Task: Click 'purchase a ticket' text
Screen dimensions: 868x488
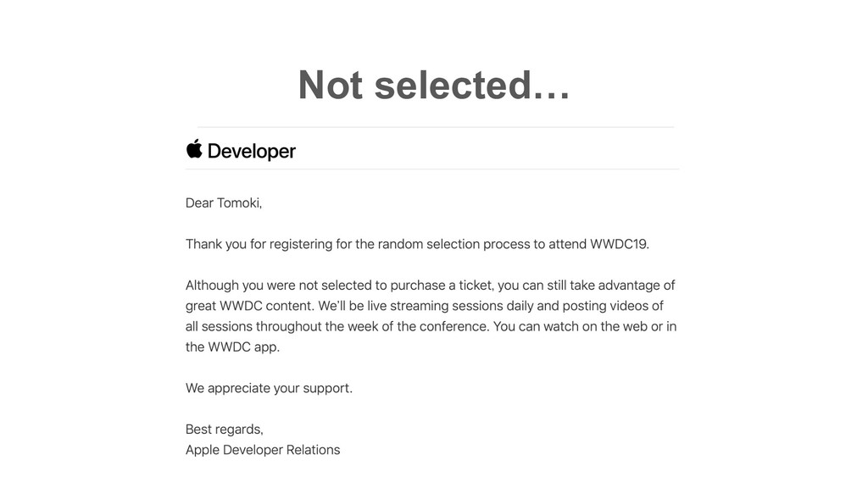Action: point(441,286)
